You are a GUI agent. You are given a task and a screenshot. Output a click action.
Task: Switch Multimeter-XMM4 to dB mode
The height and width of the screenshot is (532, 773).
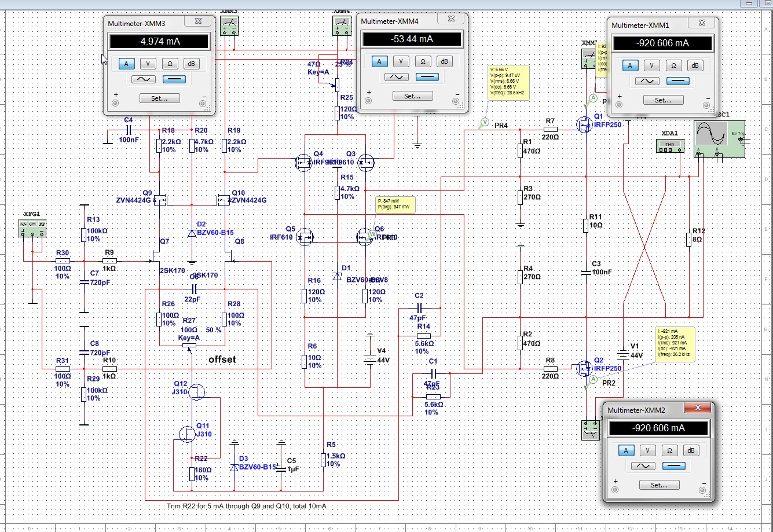[x=444, y=61]
